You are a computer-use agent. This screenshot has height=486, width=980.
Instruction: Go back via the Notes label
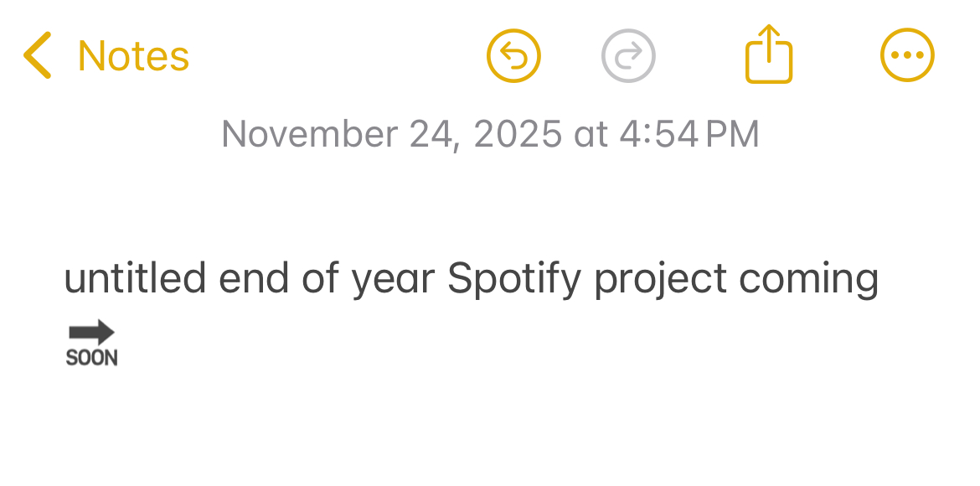133,56
